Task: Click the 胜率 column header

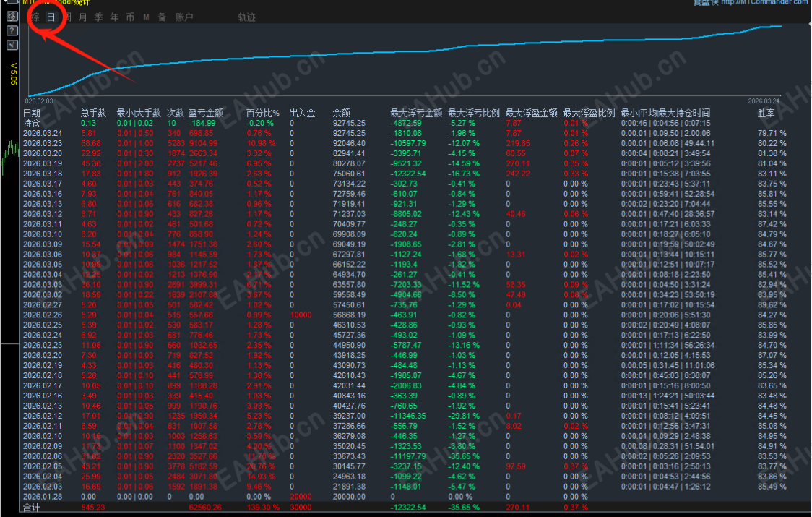Action: tap(766, 113)
